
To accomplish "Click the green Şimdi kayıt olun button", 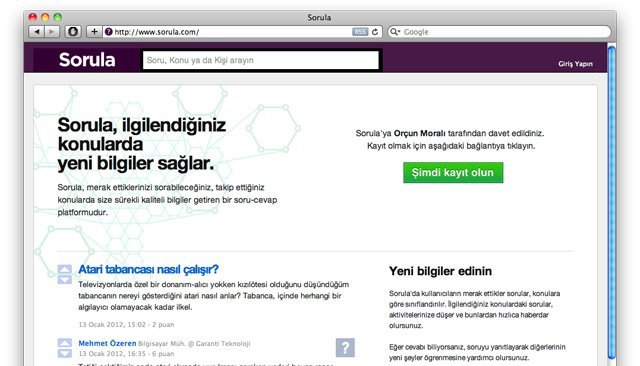I will click(453, 173).
